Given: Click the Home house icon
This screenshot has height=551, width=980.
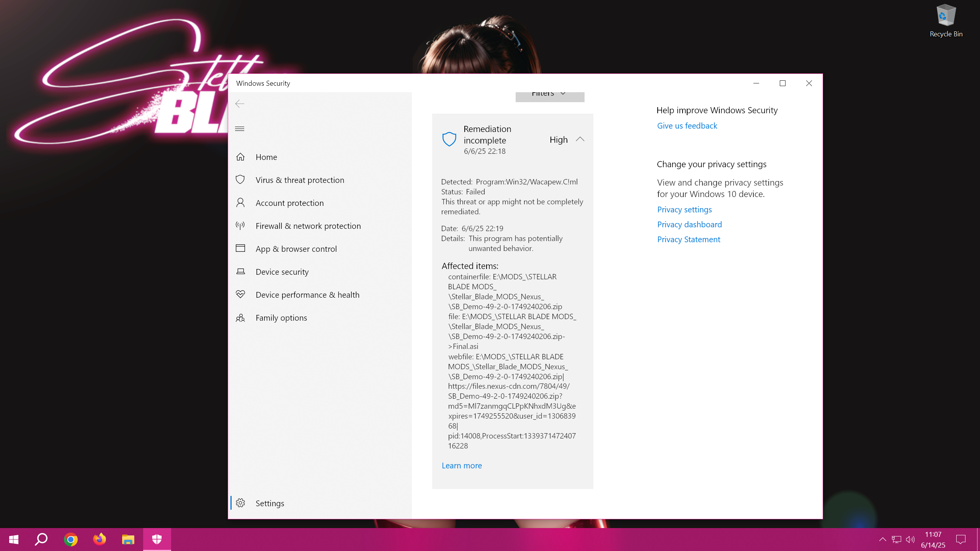Looking at the screenshot, I should 240,157.
